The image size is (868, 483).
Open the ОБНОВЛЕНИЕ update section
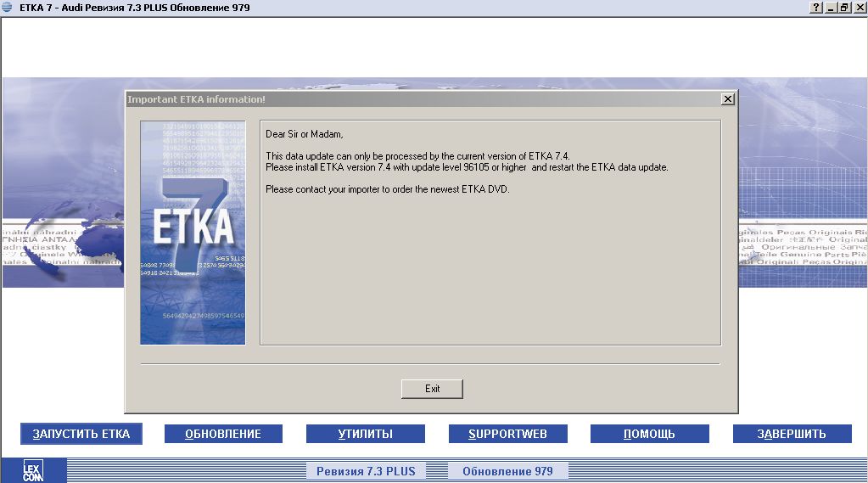(223, 434)
